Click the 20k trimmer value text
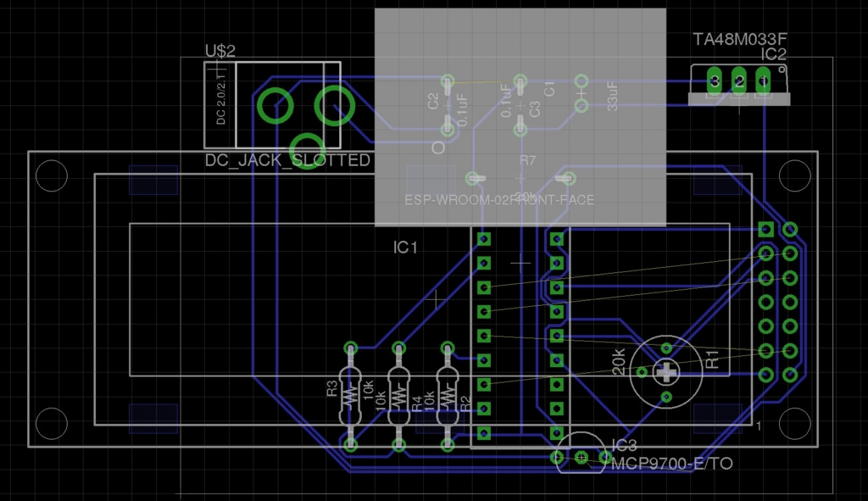The width and height of the screenshot is (868, 501). (x=618, y=362)
